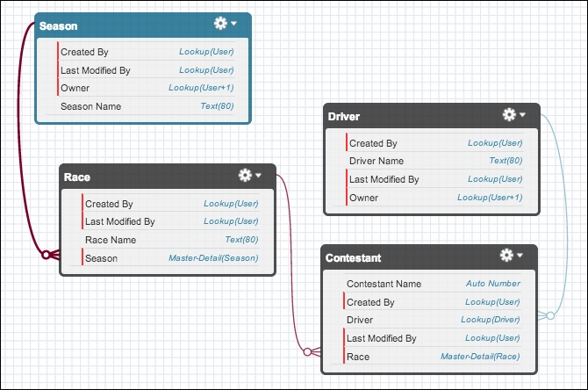
Task: Click Master-Detail(Season) field type
Action: [213, 258]
